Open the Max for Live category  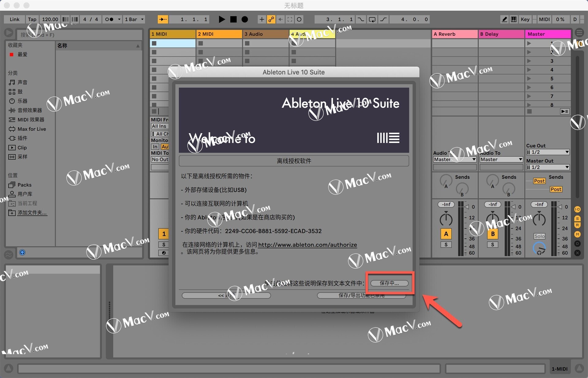click(32, 129)
